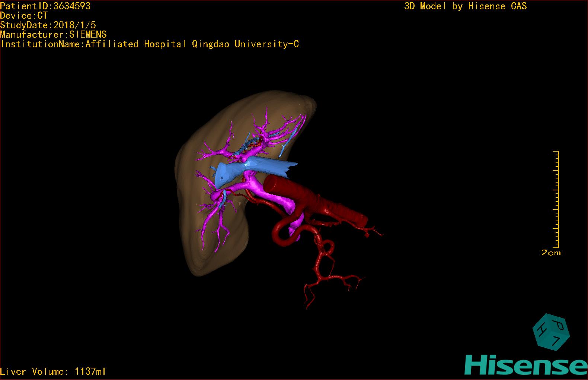Image resolution: width=588 pixels, height=380 pixels.
Task: Click the Liver Volume: 1137ml readout
Action: pos(53,371)
